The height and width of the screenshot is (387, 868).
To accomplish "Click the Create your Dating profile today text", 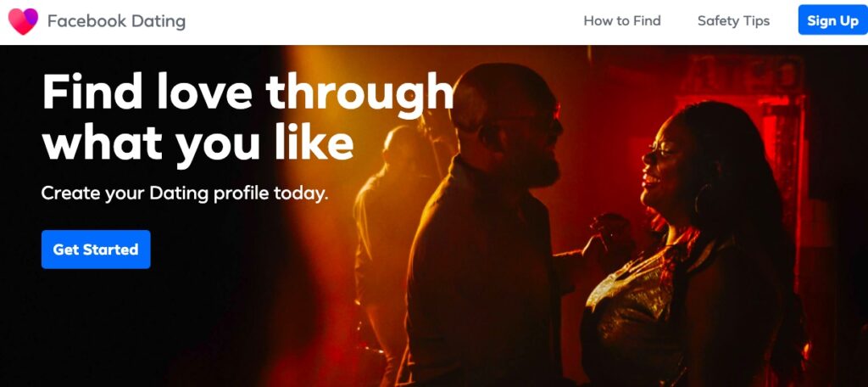I will [185, 194].
